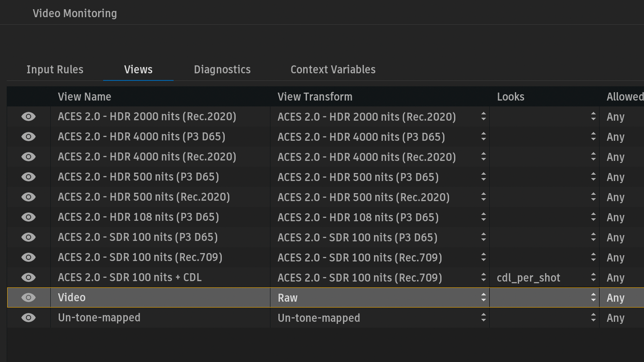Screen dimensions: 644x362
Task: Toggle visibility of HDR 4000 nits (P3 D65) view
Action: point(29,137)
